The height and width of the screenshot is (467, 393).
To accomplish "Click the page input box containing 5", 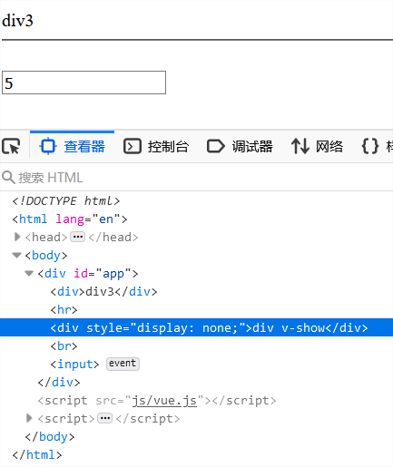I will (x=84, y=82).
